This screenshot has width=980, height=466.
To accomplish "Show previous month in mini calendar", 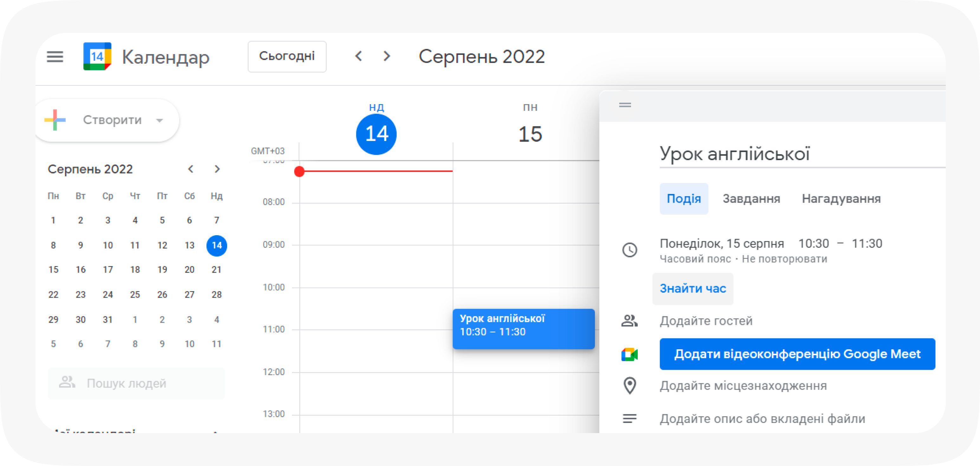I will 190,169.
